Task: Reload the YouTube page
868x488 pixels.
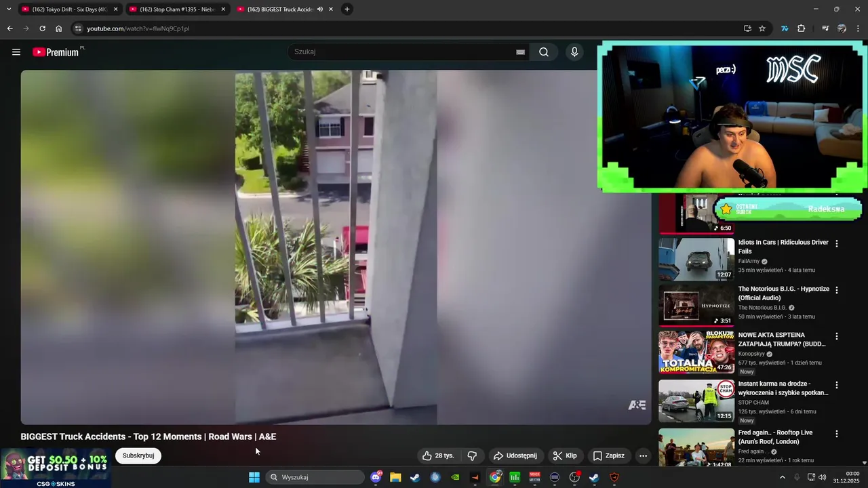Action: 42,28
